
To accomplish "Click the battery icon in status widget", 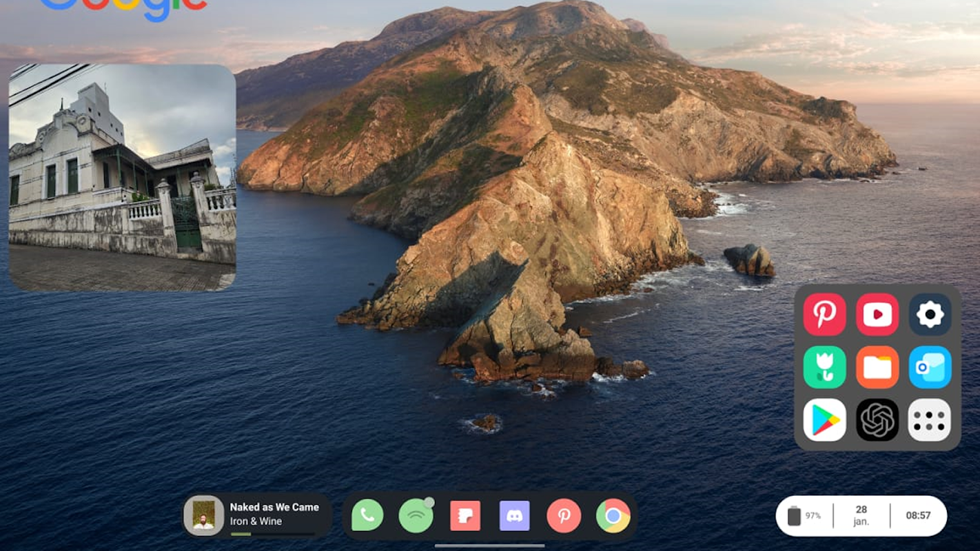I will pyautogui.click(x=794, y=516).
